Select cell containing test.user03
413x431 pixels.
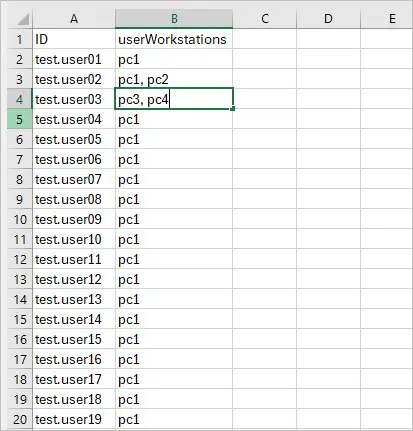click(x=74, y=99)
